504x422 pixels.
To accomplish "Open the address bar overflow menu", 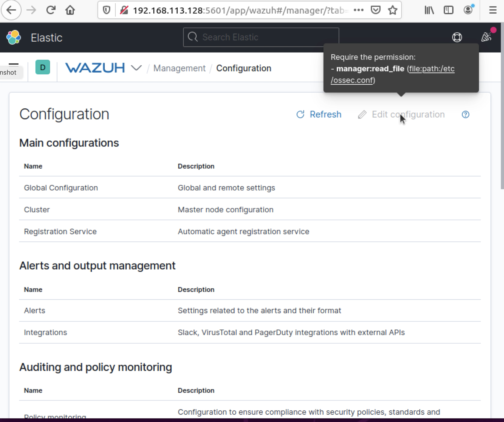I will pyautogui.click(x=358, y=10).
